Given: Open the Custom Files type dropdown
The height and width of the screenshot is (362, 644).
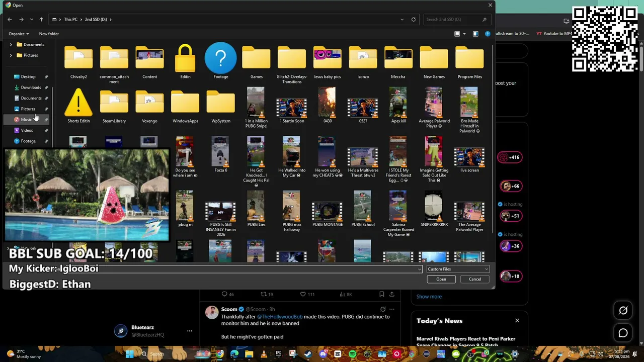Looking at the screenshot, I should [457, 269].
